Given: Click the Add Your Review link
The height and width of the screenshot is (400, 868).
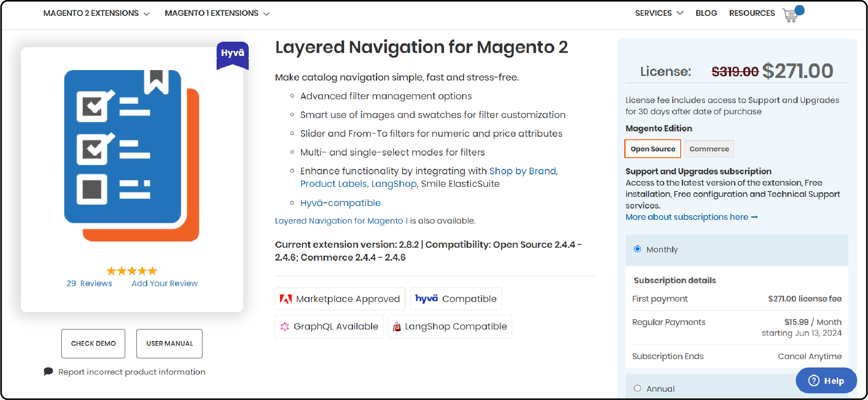Looking at the screenshot, I should click(x=164, y=283).
